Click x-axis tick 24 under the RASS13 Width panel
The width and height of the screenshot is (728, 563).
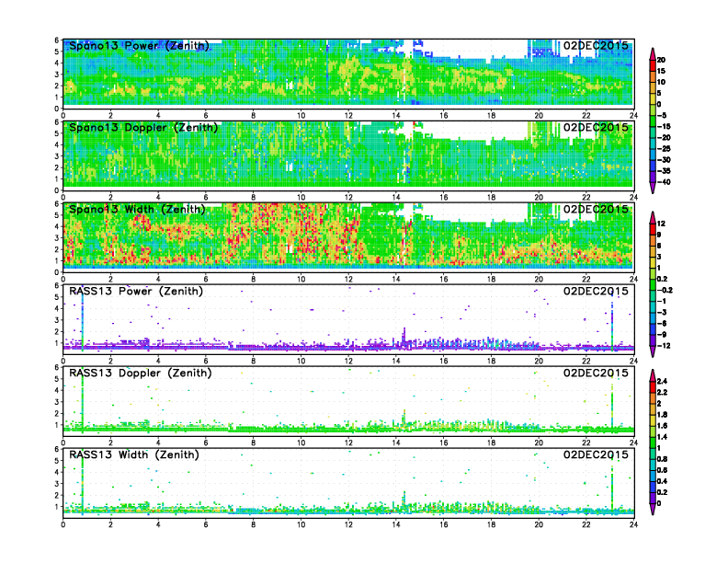coord(633,524)
